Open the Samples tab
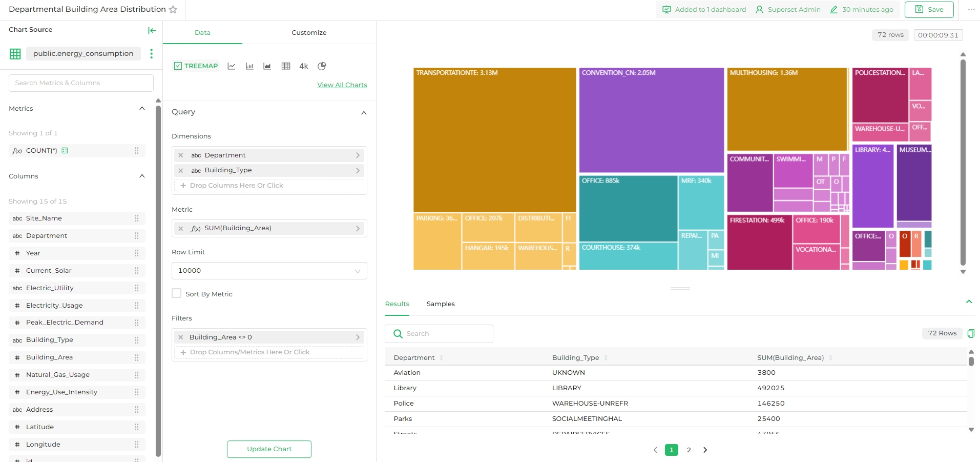The image size is (980, 462). pos(441,304)
